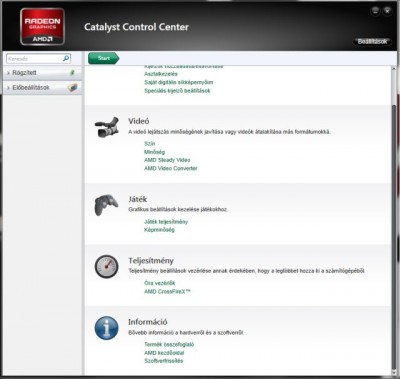Open the Minőség video link

coord(154,152)
